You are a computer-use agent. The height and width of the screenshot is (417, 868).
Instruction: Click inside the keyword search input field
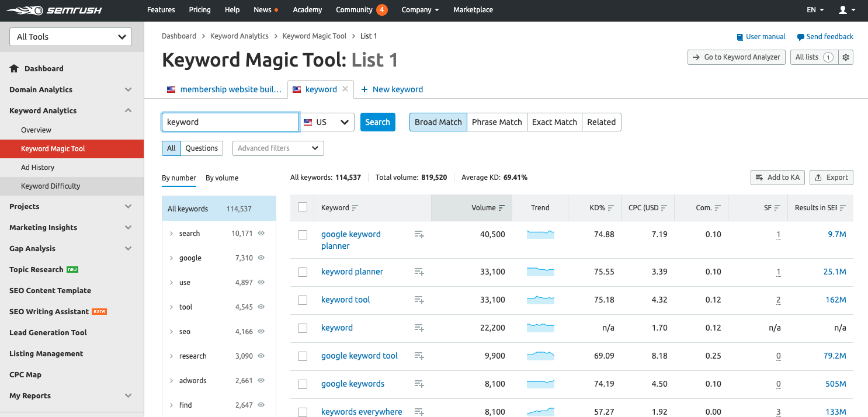tap(230, 122)
